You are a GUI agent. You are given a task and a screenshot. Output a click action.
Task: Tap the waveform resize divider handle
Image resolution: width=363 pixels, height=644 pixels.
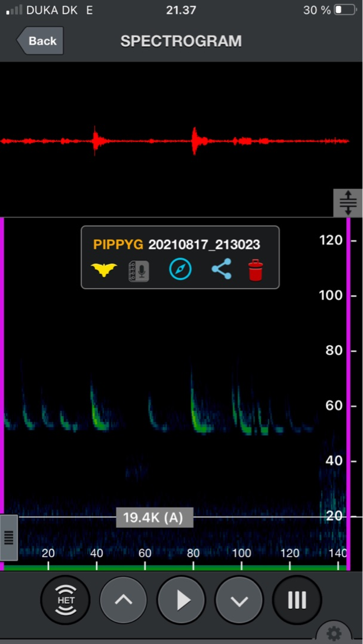coord(348,203)
